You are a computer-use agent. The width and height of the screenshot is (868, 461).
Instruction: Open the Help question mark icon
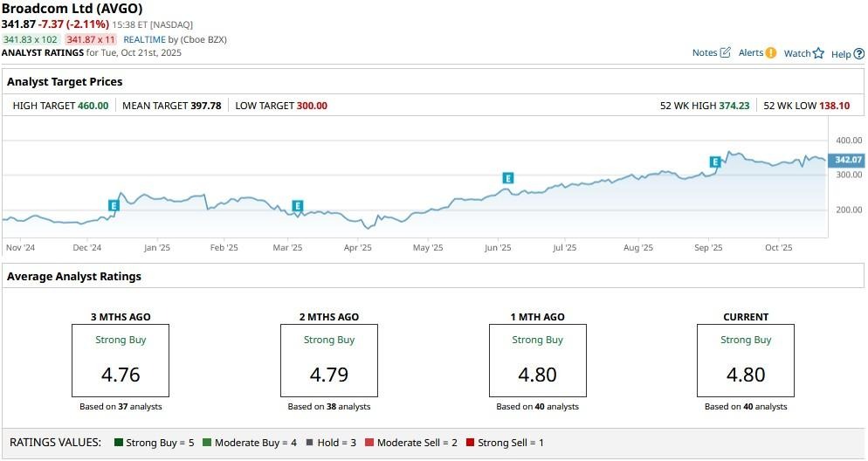859,54
